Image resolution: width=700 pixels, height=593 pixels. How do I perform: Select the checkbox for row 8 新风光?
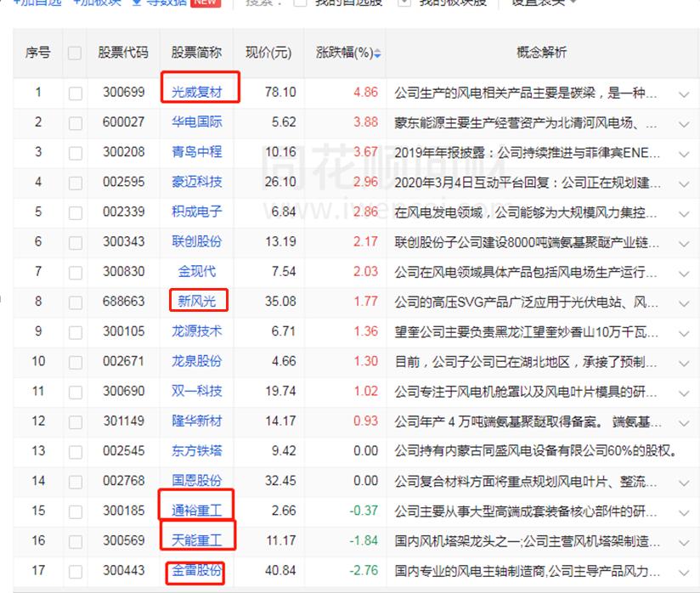pyautogui.click(x=76, y=302)
